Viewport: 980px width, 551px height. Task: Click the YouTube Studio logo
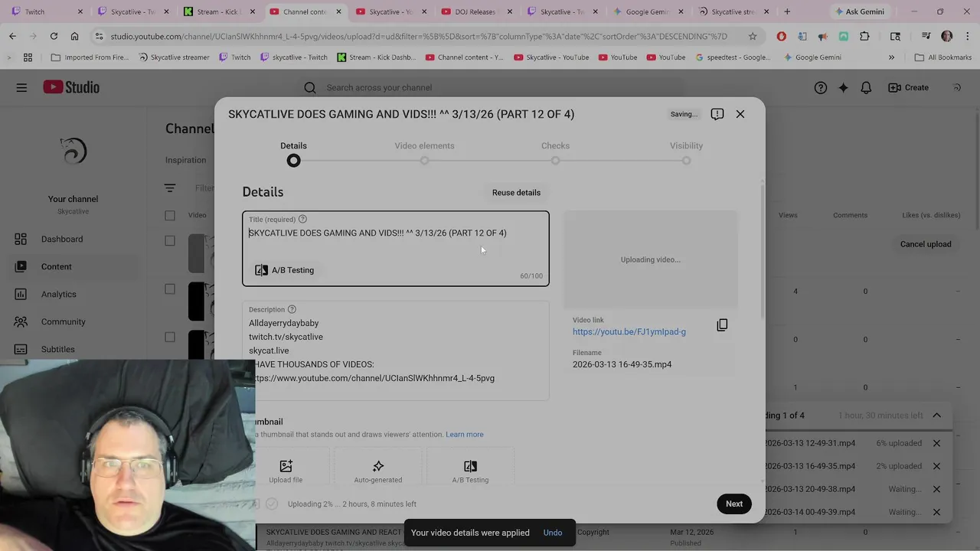71,87
